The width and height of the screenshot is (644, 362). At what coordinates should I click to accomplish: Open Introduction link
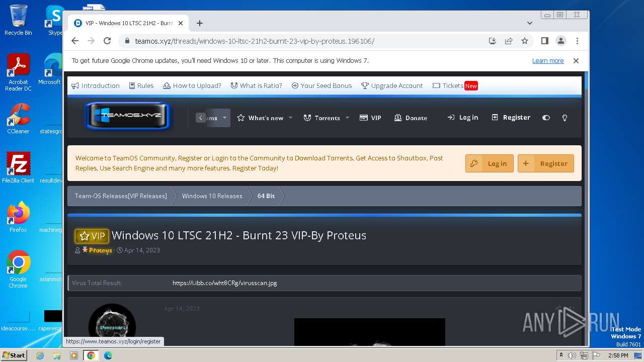pos(96,85)
